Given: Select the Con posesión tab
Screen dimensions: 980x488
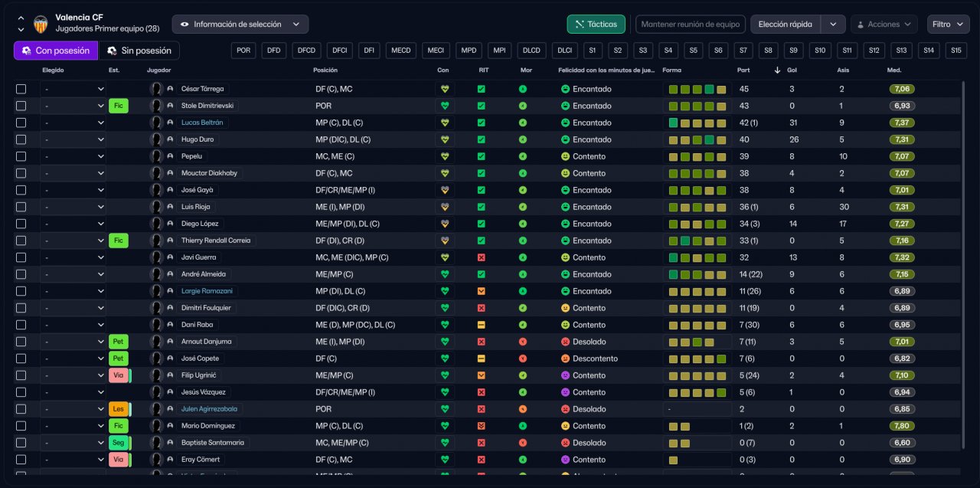Looking at the screenshot, I should [56, 51].
